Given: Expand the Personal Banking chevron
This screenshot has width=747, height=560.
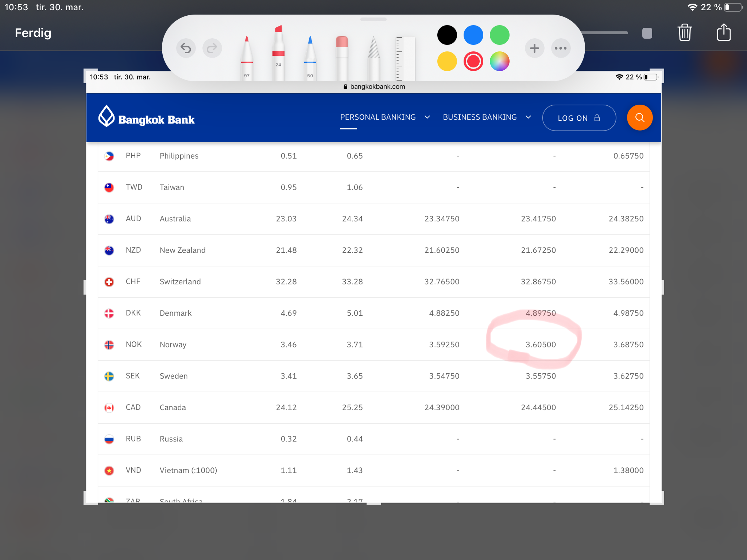Looking at the screenshot, I should point(427,117).
